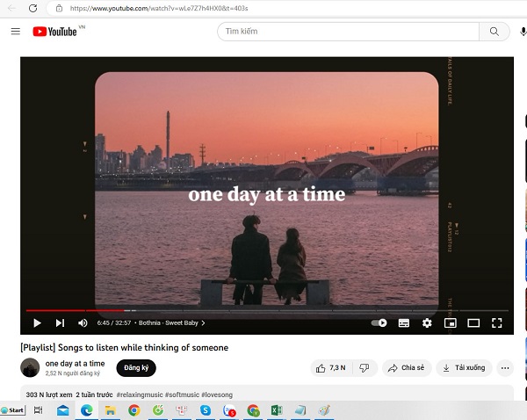
Task: Skip to the next video
Action: (60, 323)
